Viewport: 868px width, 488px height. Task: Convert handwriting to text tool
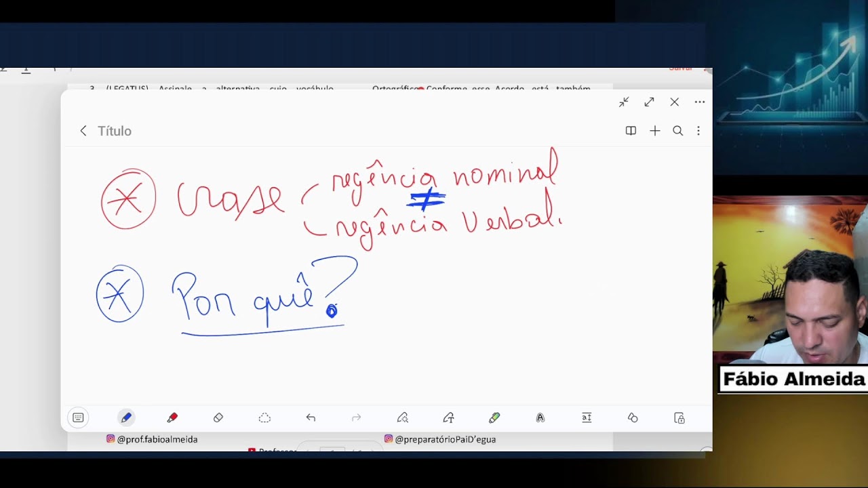402,418
